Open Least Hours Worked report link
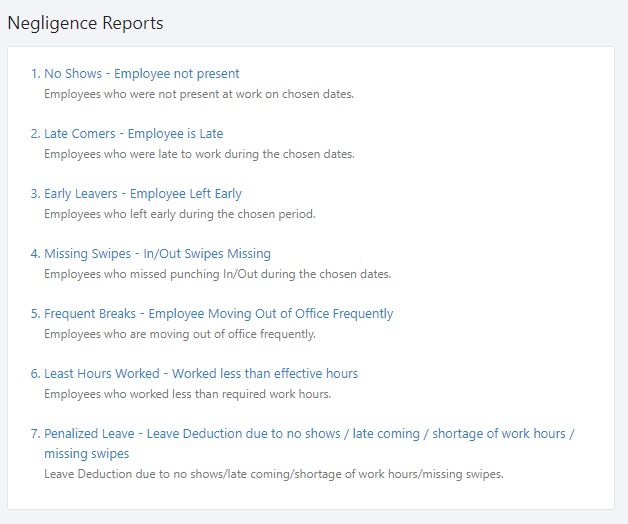Viewport: 628px width, 524px height. [x=194, y=374]
